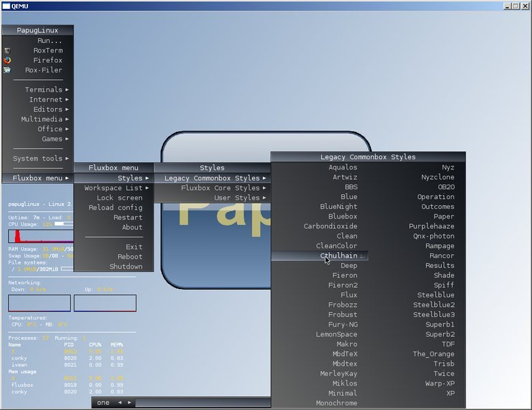Click the QEMU window title icon
The image size is (532, 410).
pos(6,6)
